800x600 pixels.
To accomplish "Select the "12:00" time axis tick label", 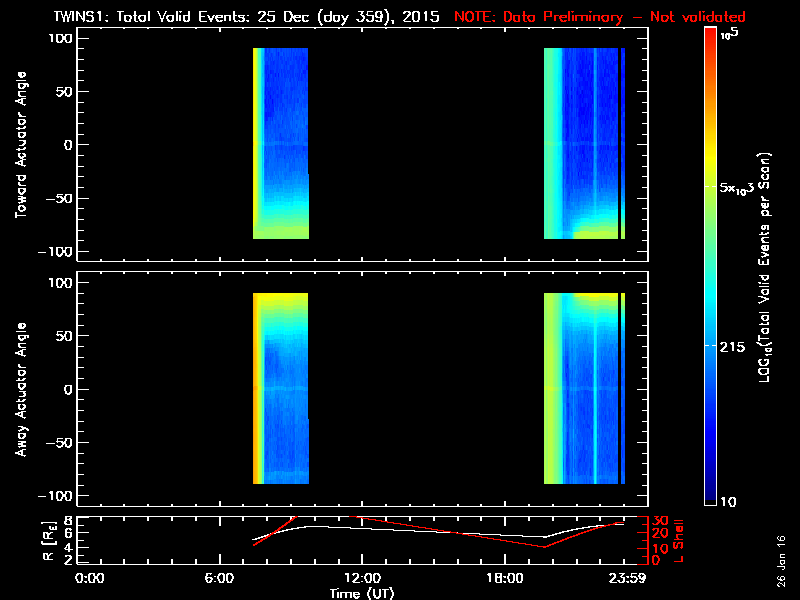I will (361, 578).
